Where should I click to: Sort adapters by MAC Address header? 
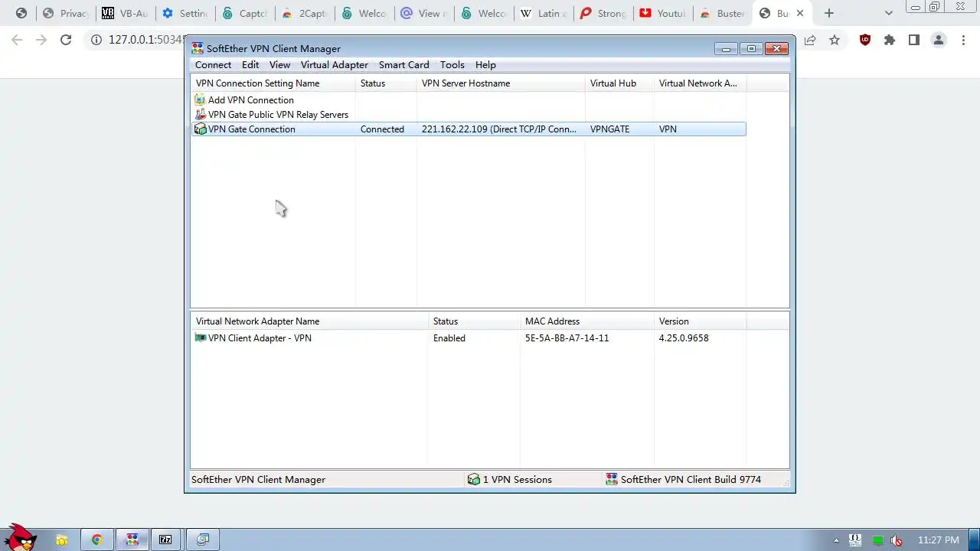point(587,321)
